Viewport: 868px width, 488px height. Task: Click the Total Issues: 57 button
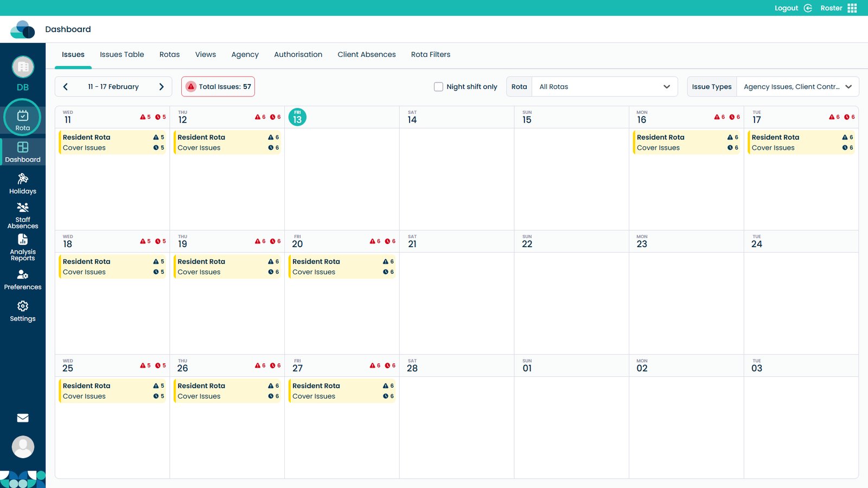(x=218, y=87)
